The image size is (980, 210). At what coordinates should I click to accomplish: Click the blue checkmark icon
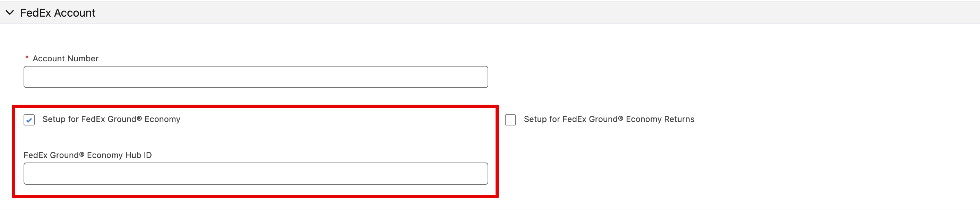point(29,120)
